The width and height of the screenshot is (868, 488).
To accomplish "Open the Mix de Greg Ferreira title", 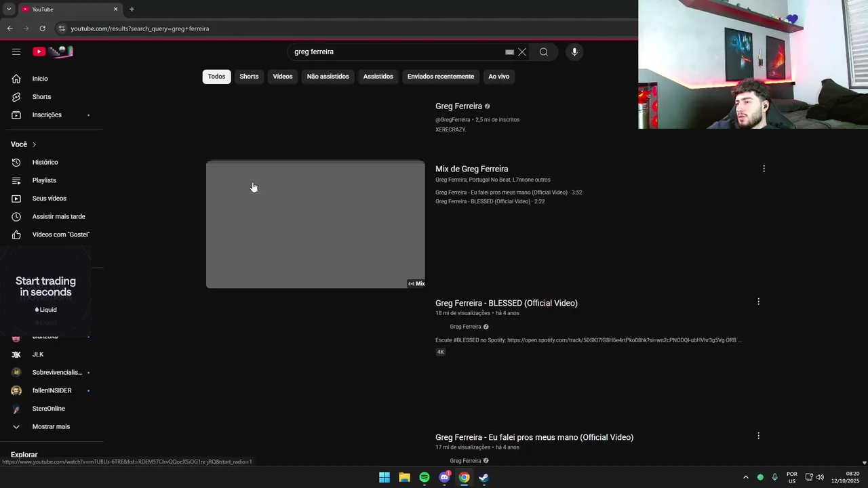I will (471, 169).
